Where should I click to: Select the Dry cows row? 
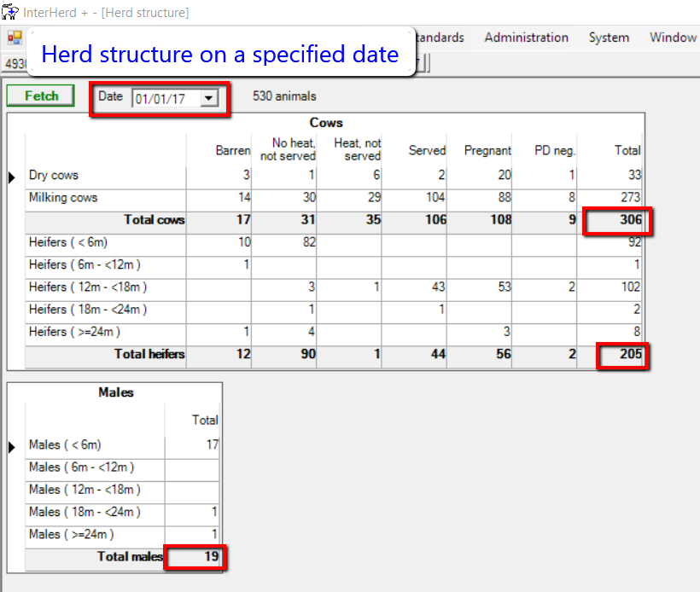(53, 176)
